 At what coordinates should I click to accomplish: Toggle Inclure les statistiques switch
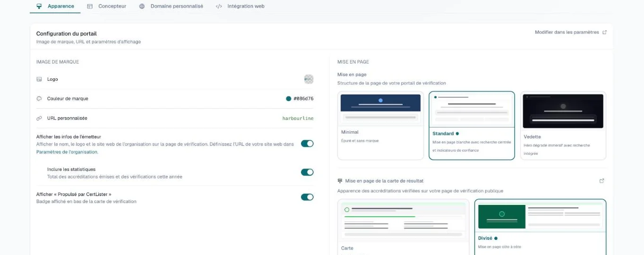click(x=307, y=172)
